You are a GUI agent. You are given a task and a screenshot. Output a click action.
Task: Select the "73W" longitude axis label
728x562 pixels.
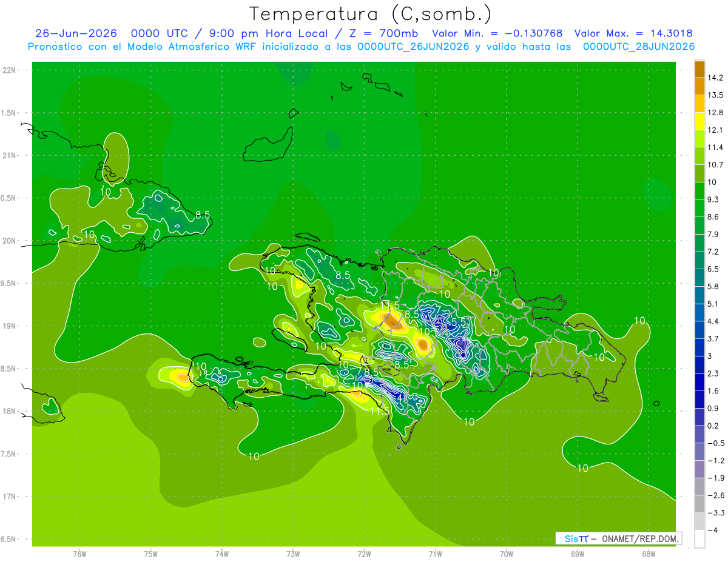pos(293,554)
